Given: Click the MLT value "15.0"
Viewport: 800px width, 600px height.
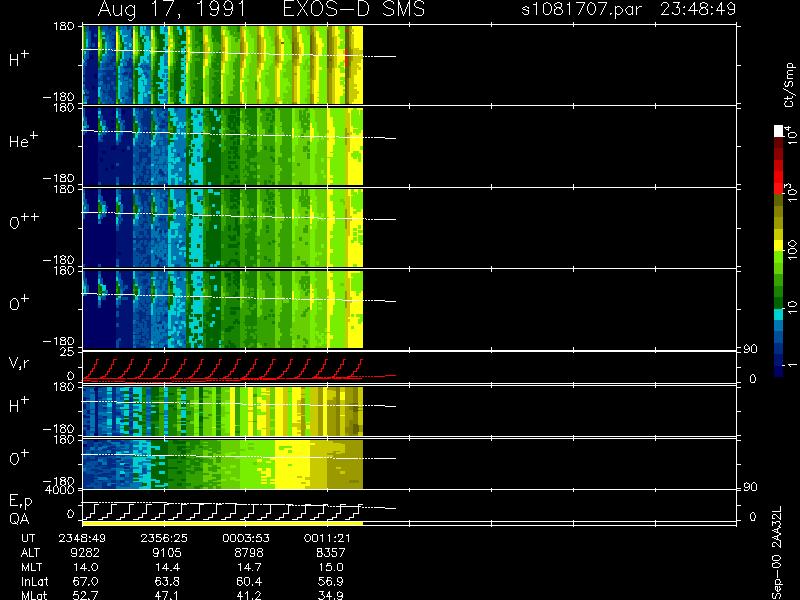Looking at the screenshot, I should (x=331, y=567).
